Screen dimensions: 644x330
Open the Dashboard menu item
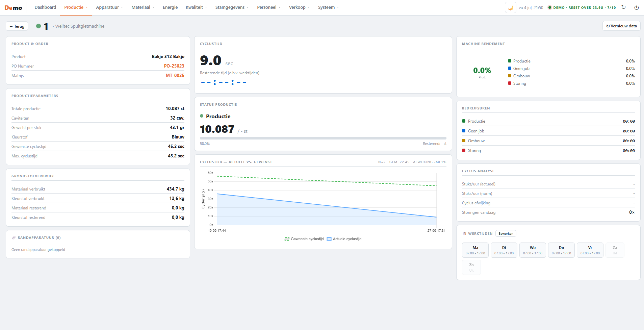(45, 7)
